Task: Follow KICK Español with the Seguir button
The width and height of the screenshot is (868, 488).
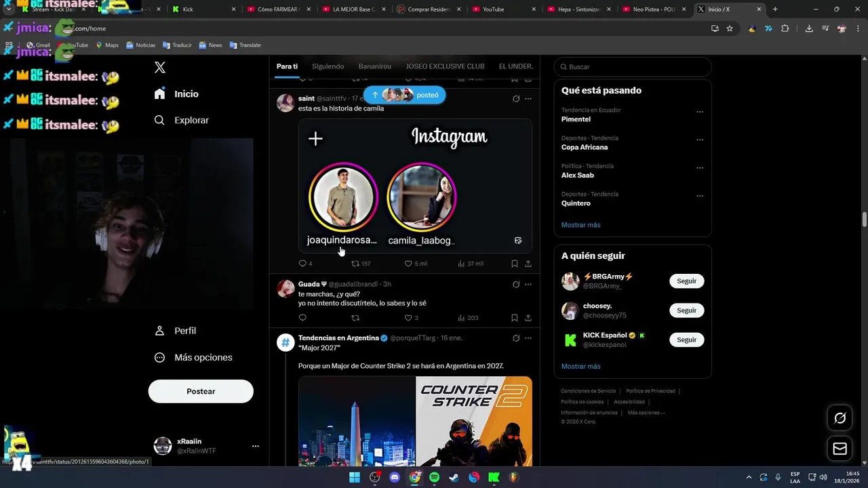Action: coord(686,340)
